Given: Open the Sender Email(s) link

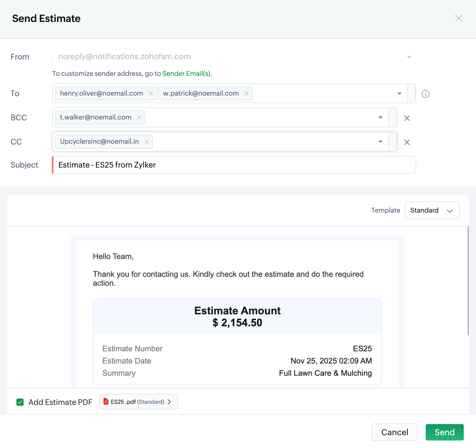Looking at the screenshot, I should click(x=186, y=74).
